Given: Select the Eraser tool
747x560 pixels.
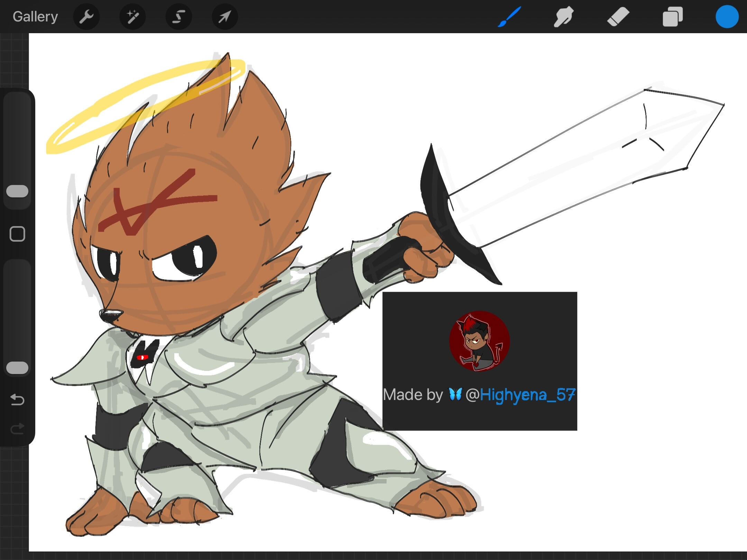Looking at the screenshot, I should 618,17.
